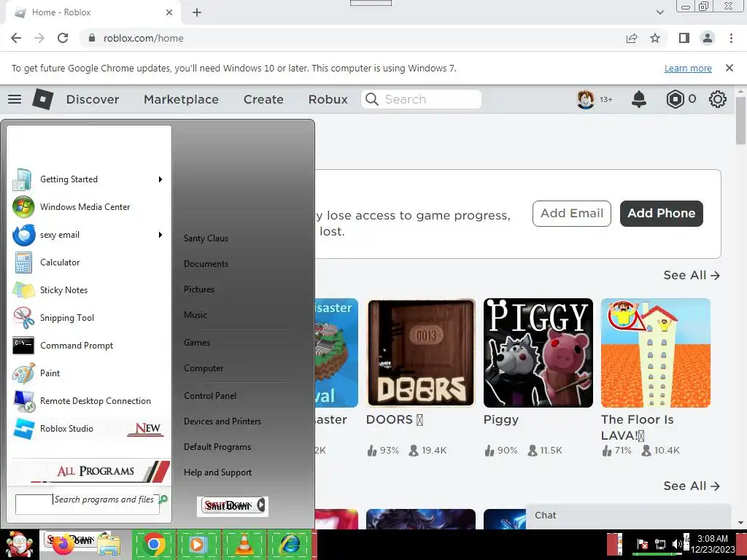The image size is (747, 560).
Task: Open a new Chrome tab
Action: (197, 12)
